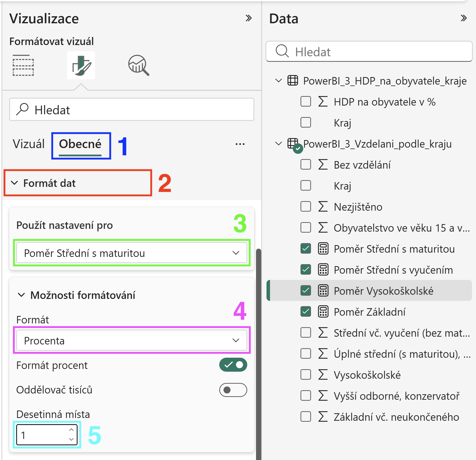Enable the Oddělovač tisíců toggle
Viewport: 476px width, 460px height.
233,390
